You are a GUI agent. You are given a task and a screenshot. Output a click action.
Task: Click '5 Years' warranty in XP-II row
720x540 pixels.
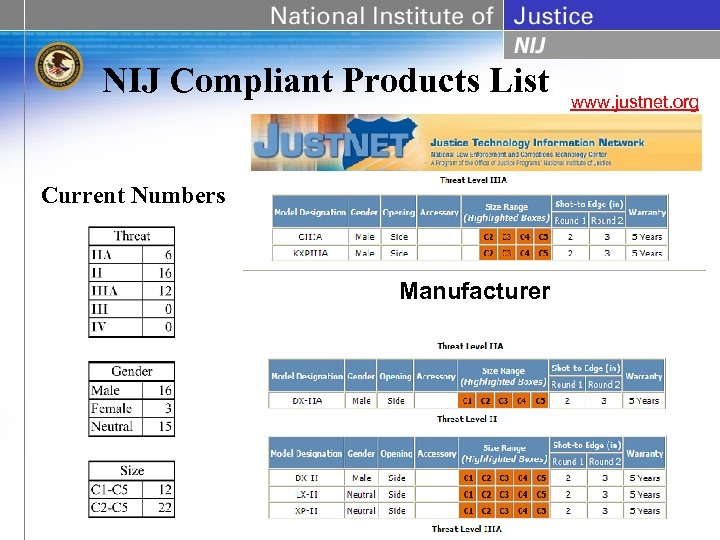(645, 511)
